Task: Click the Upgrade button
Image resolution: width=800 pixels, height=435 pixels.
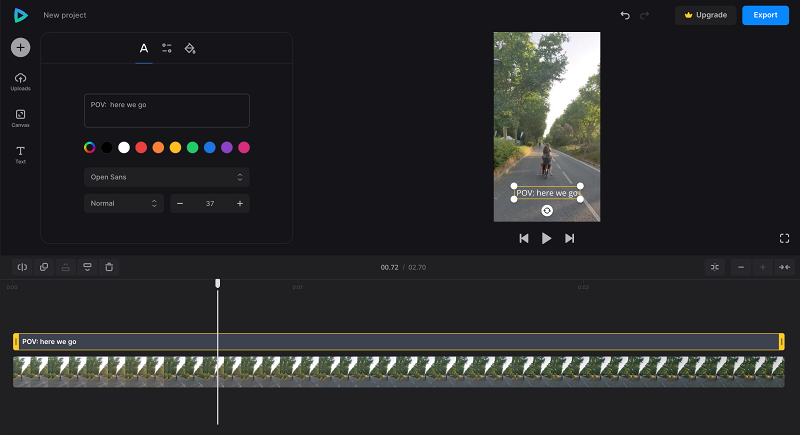Action: [x=706, y=15]
